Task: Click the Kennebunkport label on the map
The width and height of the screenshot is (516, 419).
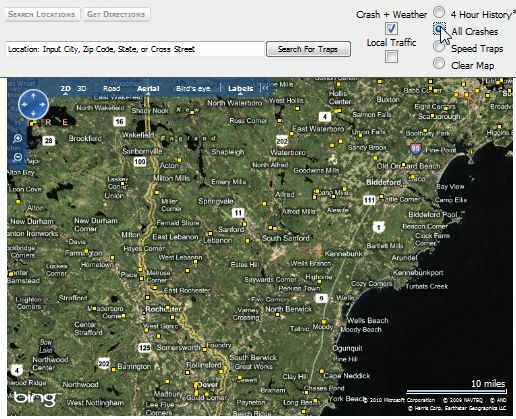Action: click(x=418, y=273)
